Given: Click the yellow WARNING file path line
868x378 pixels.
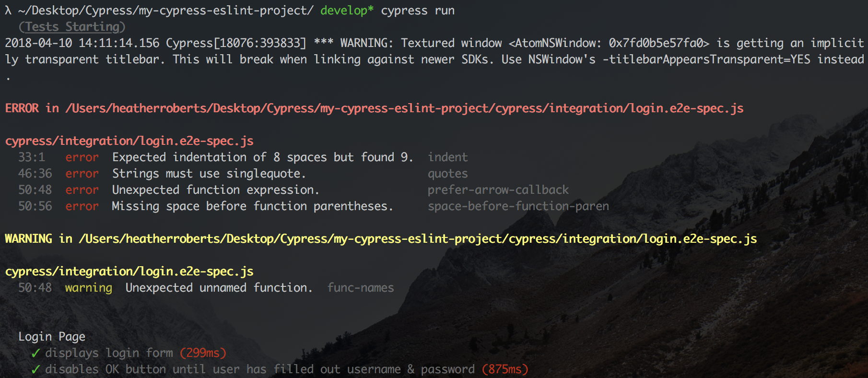Looking at the screenshot, I should [x=381, y=239].
